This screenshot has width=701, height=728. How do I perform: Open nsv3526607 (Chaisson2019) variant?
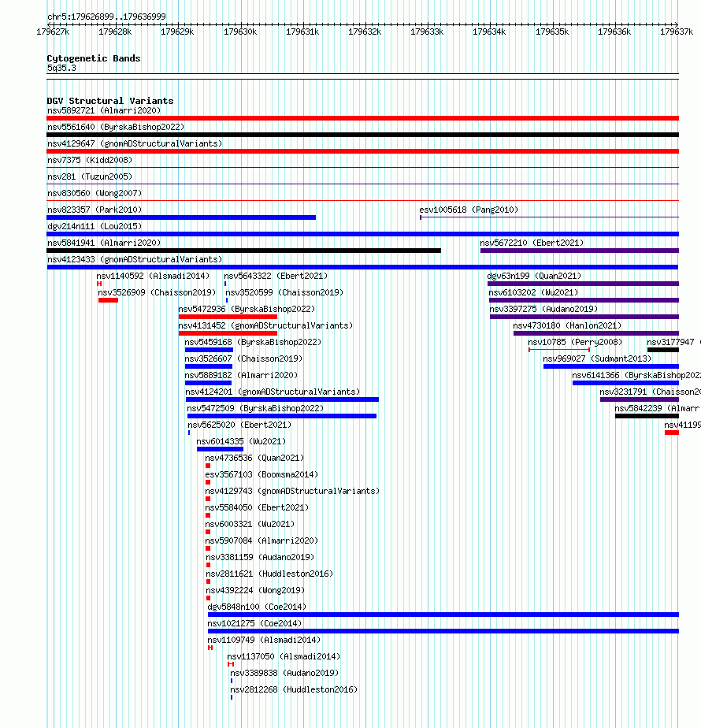tap(243, 359)
